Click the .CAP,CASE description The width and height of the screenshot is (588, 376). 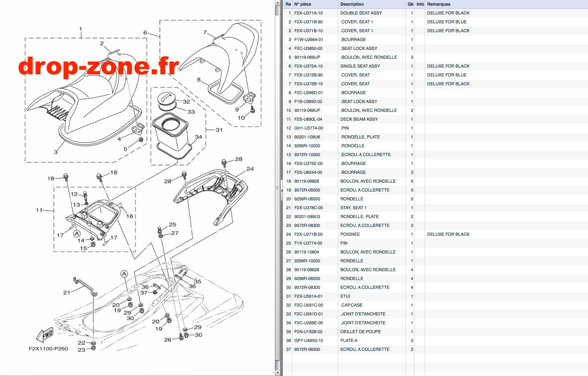pyautogui.click(x=351, y=305)
